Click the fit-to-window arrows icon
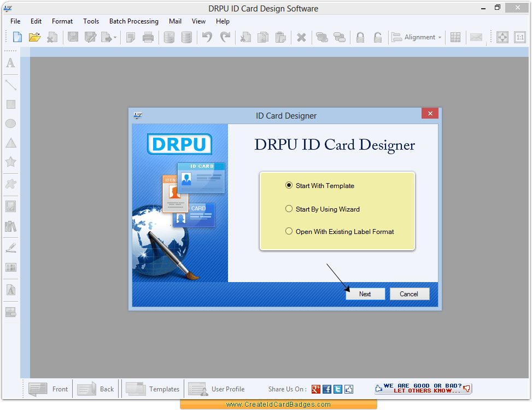532x410 pixels. click(x=502, y=37)
